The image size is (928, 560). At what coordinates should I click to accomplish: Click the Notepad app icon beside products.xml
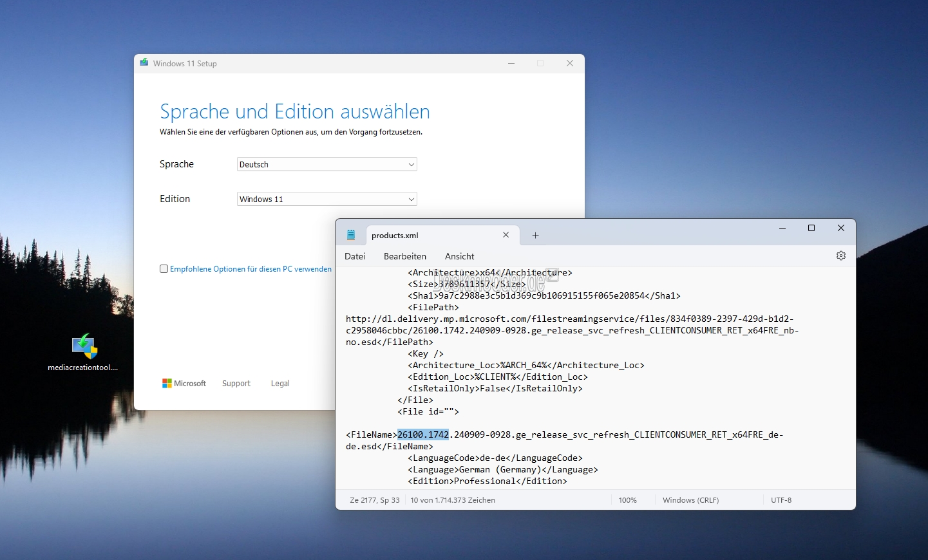pyautogui.click(x=351, y=235)
